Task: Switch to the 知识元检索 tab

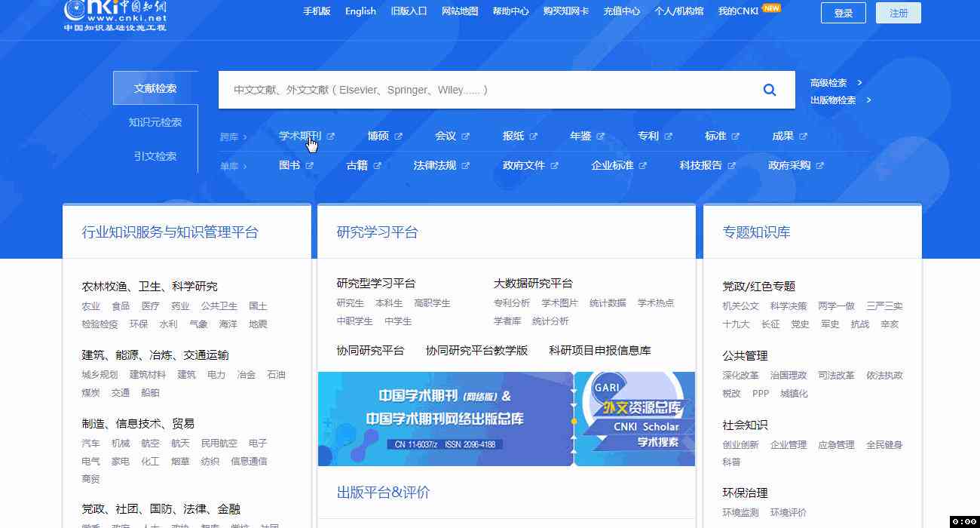Action: [x=155, y=122]
